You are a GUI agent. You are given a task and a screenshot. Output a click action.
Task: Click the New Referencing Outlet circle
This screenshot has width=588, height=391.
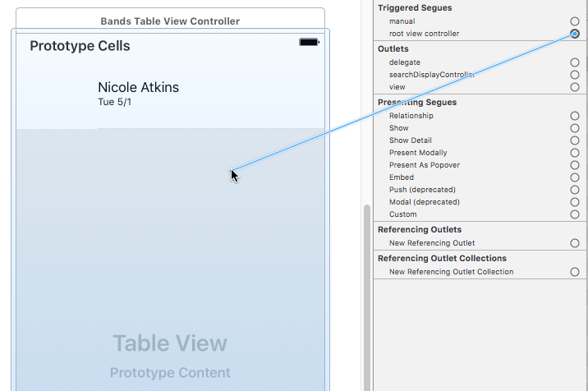tap(575, 243)
